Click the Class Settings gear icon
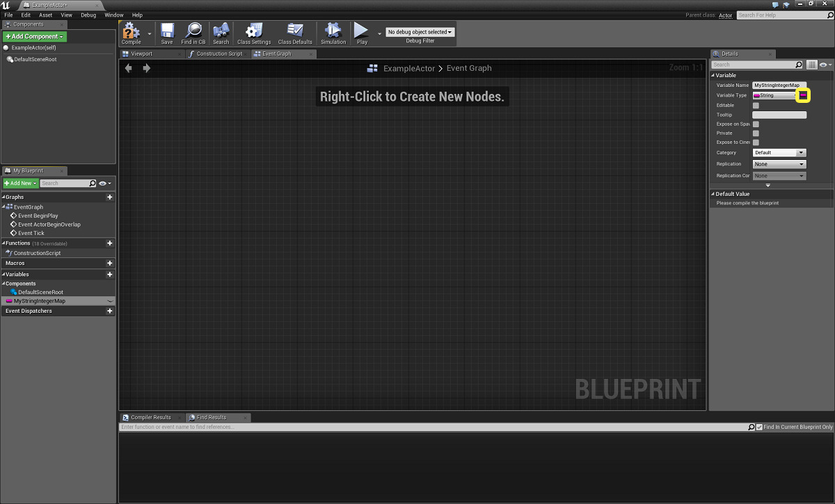The image size is (835, 504). [x=254, y=31]
